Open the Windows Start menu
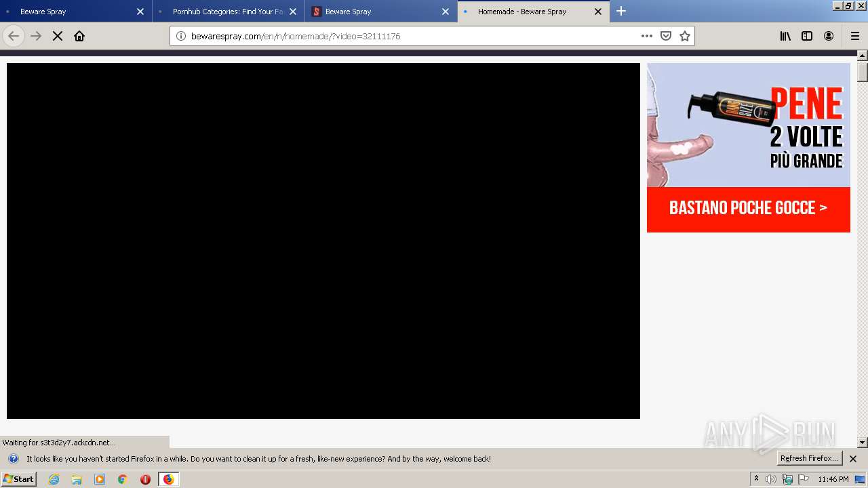Image resolution: width=868 pixels, height=488 pixels. 18,479
